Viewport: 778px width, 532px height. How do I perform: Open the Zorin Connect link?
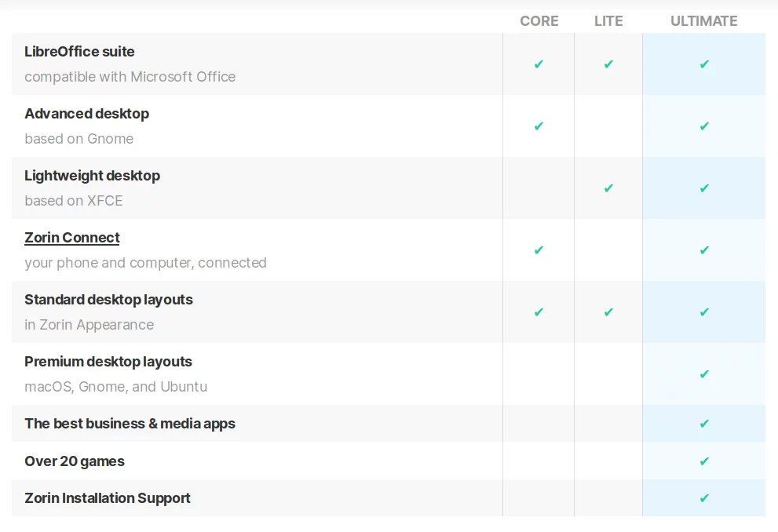72,238
